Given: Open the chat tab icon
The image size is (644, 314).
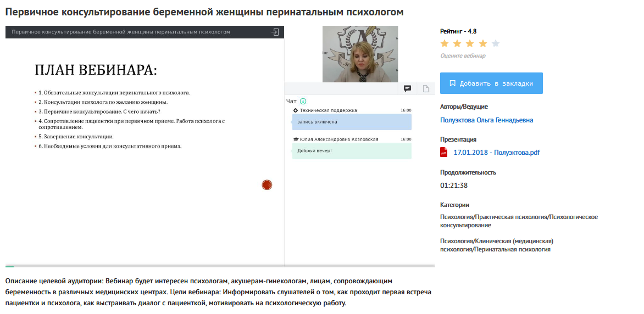Looking at the screenshot, I should pyautogui.click(x=408, y=88).
